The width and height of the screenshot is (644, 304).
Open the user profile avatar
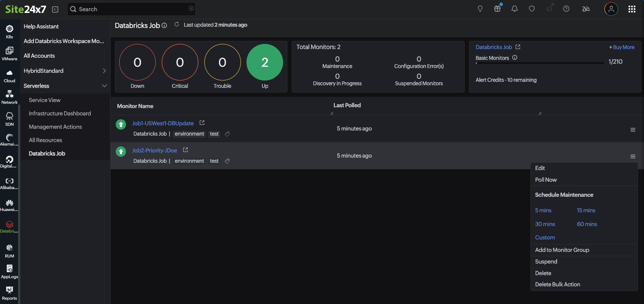(611, 9)
